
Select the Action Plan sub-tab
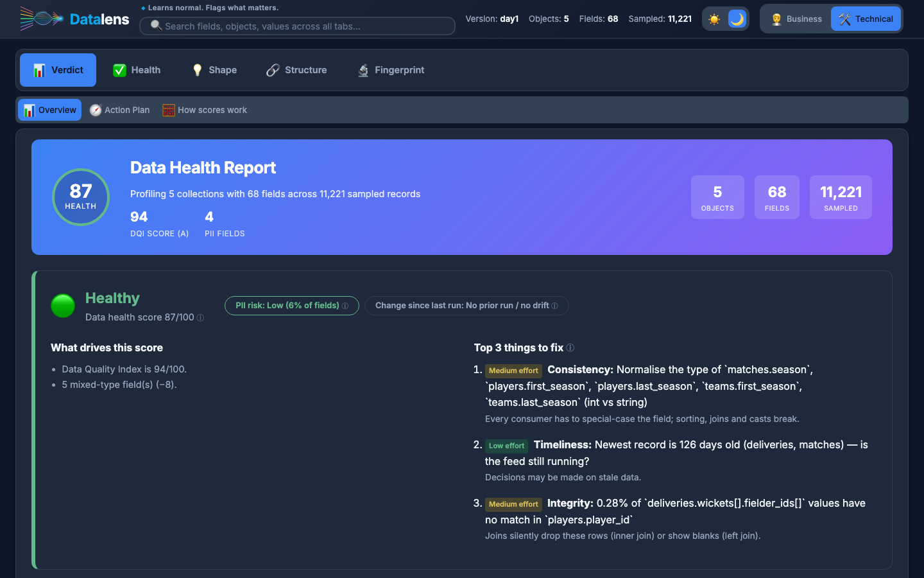[x=119, y=110]
